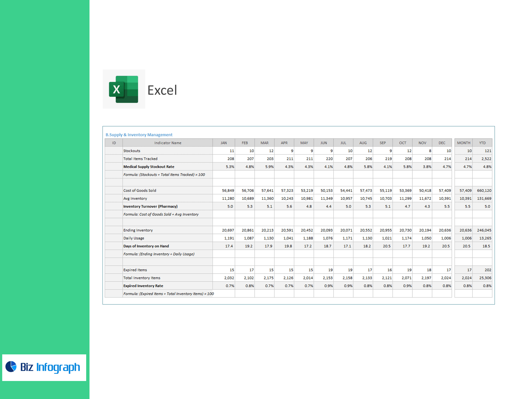Screen dimensions: 532x399
Task: Click the YTD column header
Action: [482, 143]
